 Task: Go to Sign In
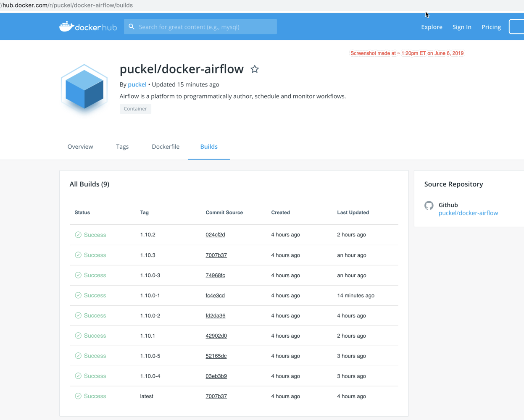462,27
